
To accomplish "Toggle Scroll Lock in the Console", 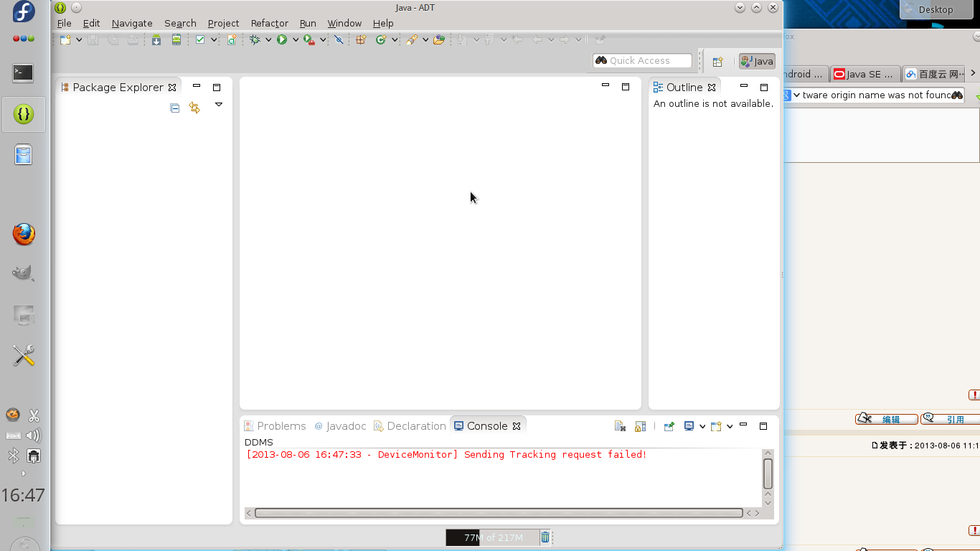I will 641,426.
